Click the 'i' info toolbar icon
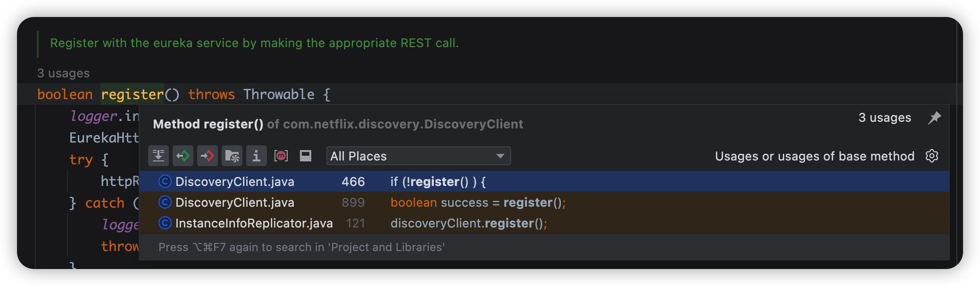 coord(257,156)
